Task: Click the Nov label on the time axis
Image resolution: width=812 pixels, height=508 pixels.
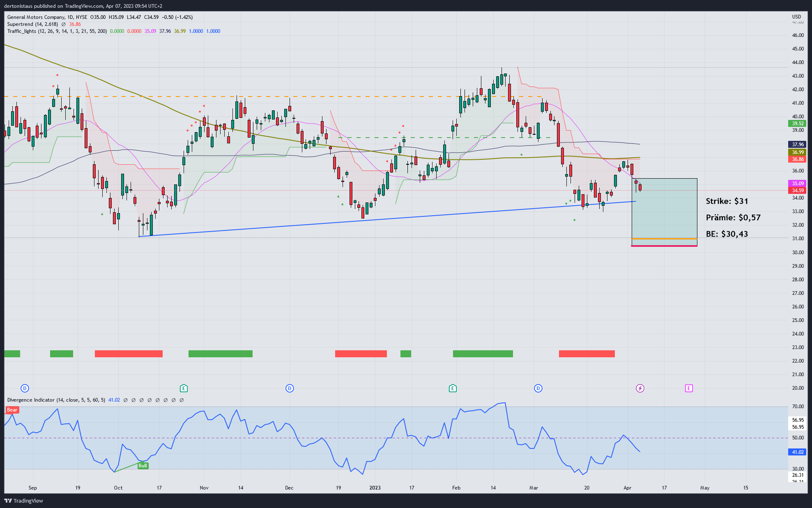Action: [204, 488]
